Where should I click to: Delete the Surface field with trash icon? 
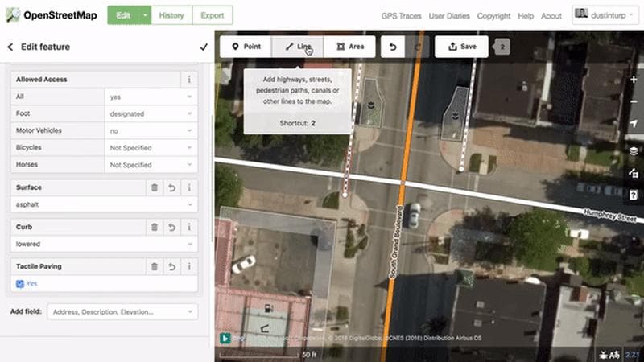pyautogui.click(x=154, y=187)
